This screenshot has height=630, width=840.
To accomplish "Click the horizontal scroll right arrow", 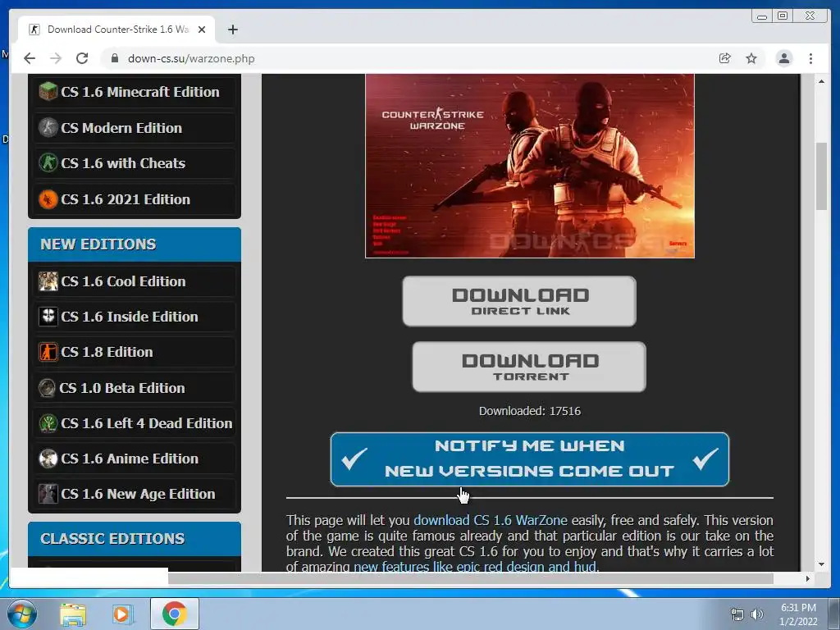I will [807, 578].
